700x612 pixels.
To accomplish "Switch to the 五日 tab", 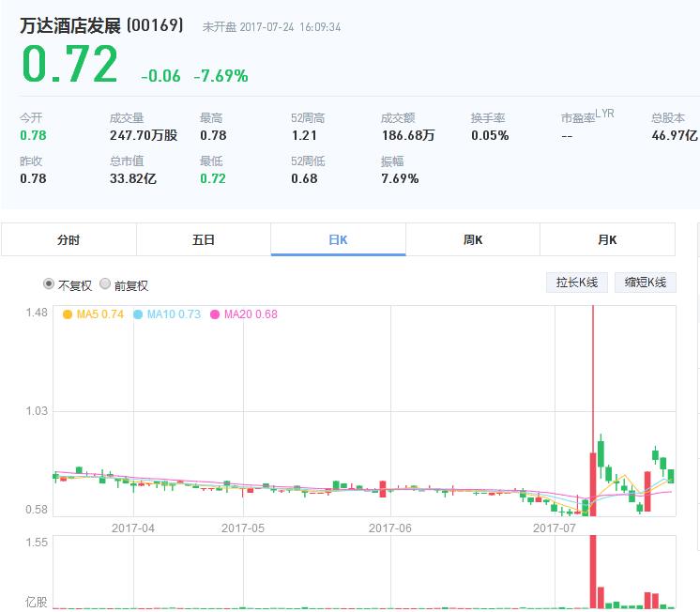I will pos(204,239).
